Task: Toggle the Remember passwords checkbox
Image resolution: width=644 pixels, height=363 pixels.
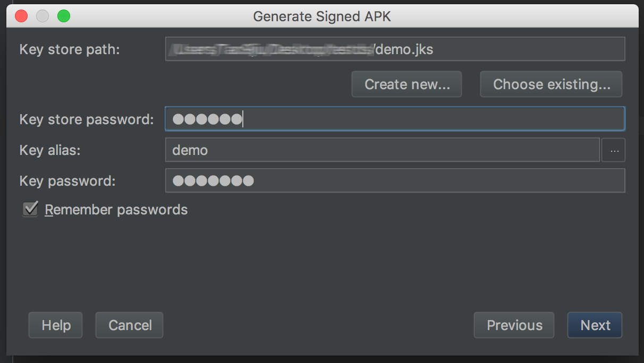Action: pos(30,209)
